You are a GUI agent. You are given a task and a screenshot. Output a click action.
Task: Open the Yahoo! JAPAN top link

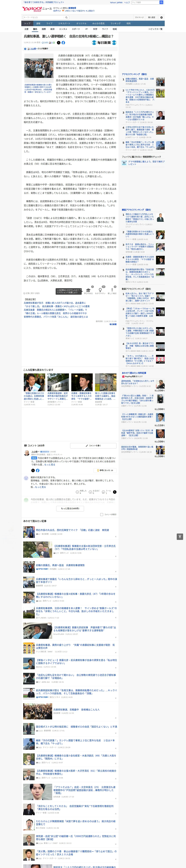click(116, 2)
